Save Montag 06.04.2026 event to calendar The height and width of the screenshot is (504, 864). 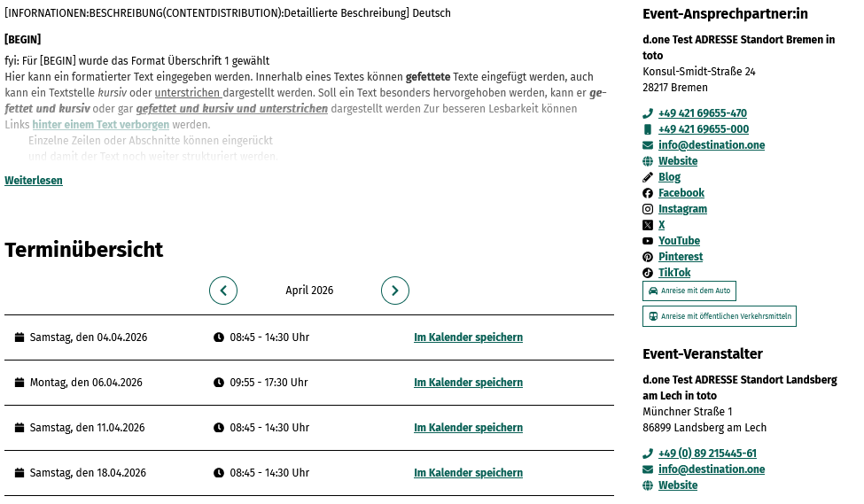click(468, 383)
